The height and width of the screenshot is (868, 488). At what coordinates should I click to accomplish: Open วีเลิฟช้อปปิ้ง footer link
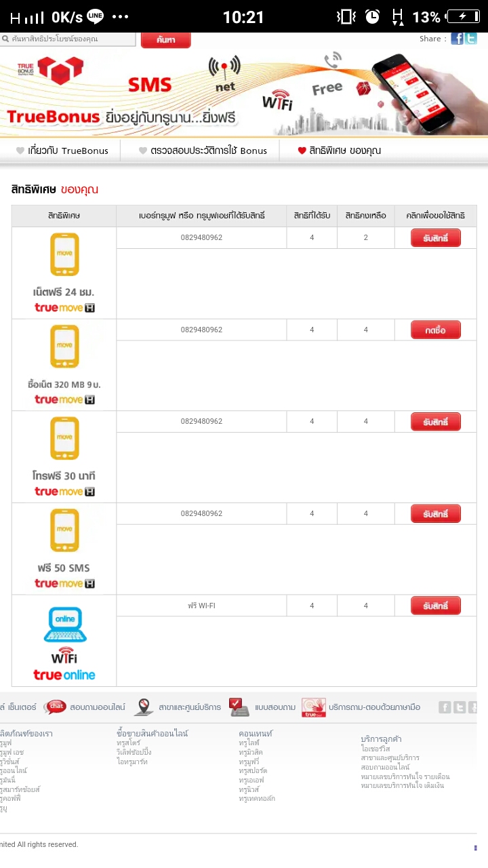(x=134, y=753)
